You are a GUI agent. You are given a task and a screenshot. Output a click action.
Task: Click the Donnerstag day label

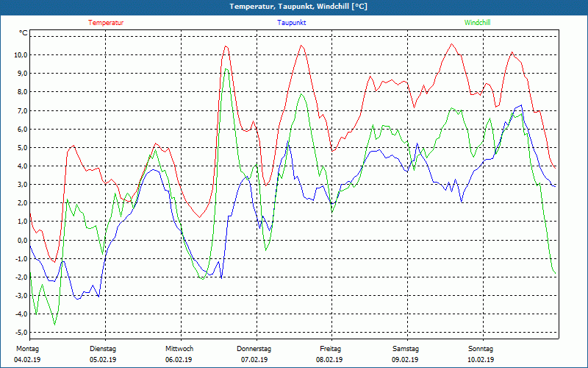point(254,349)
